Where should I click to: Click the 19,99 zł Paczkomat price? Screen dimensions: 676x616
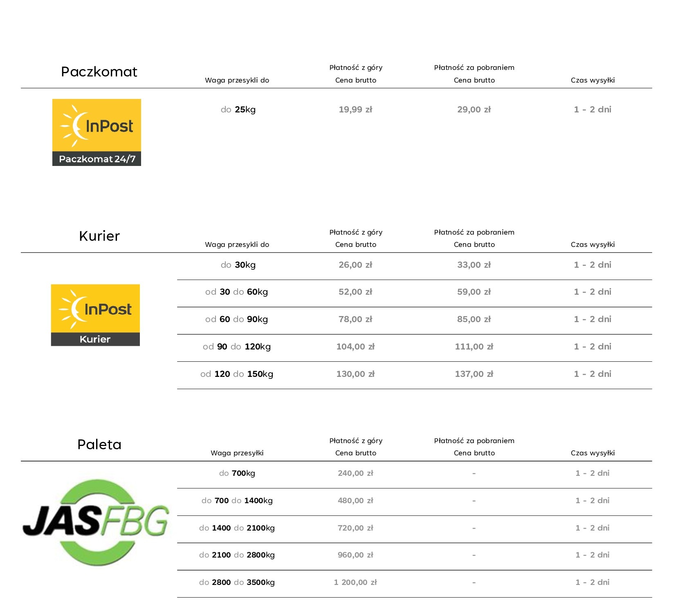point(355,110)
